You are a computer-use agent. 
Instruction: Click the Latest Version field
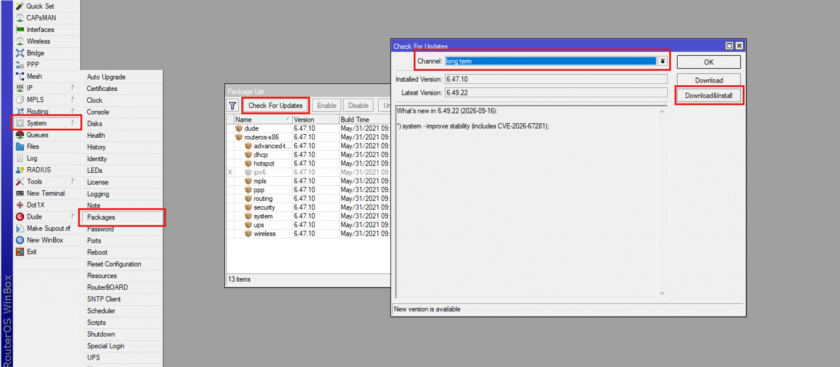(x=556, y=92)
